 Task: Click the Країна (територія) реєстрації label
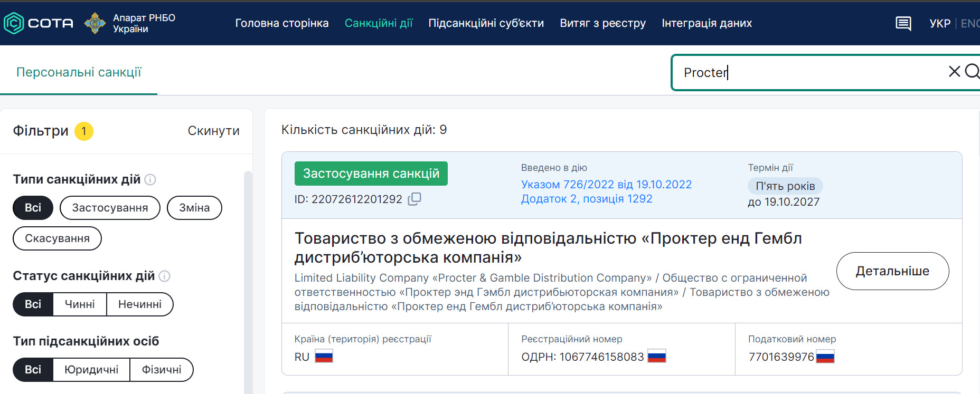pos(363,339)
